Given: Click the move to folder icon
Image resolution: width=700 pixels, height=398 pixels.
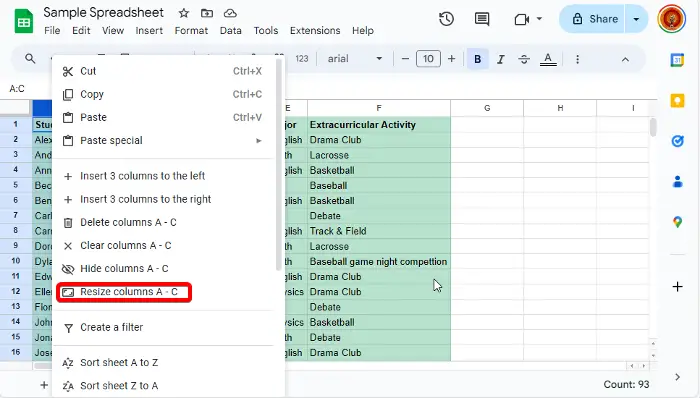Looking at the screenshot, I should 207,13.
